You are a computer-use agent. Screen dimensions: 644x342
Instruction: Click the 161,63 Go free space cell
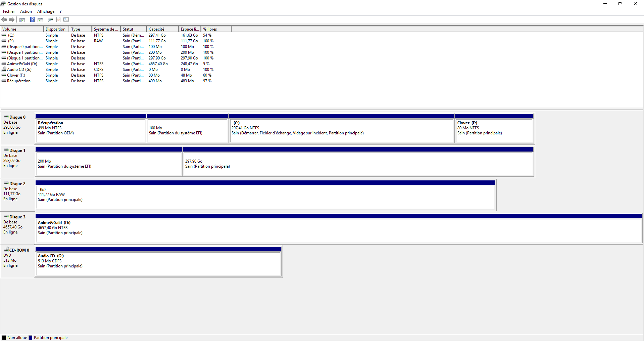pos(189,35)
